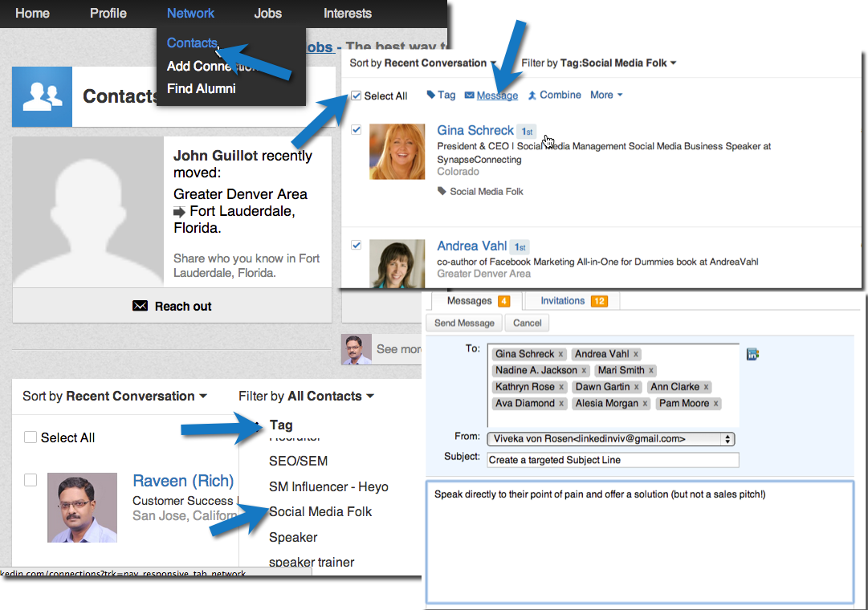This screenshot has width=868, height=610.
Task: Open Gina Schreck's profile link
Action: tap(475, 130)
